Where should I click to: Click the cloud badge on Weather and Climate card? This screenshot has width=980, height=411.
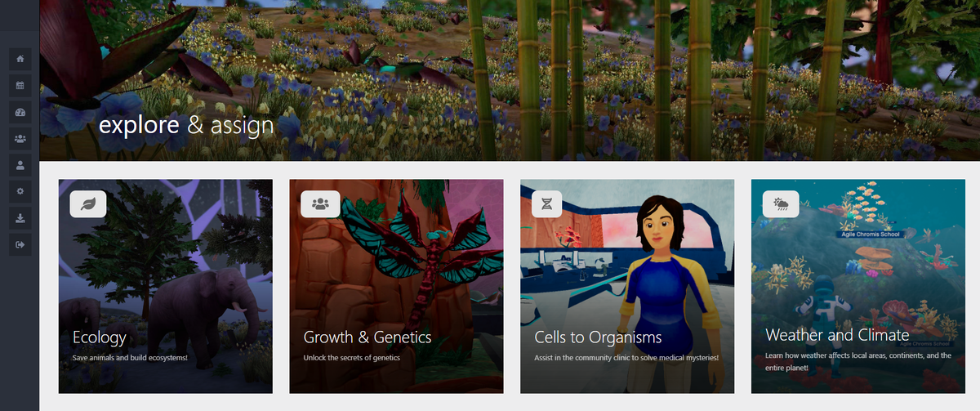pos(781,203)
